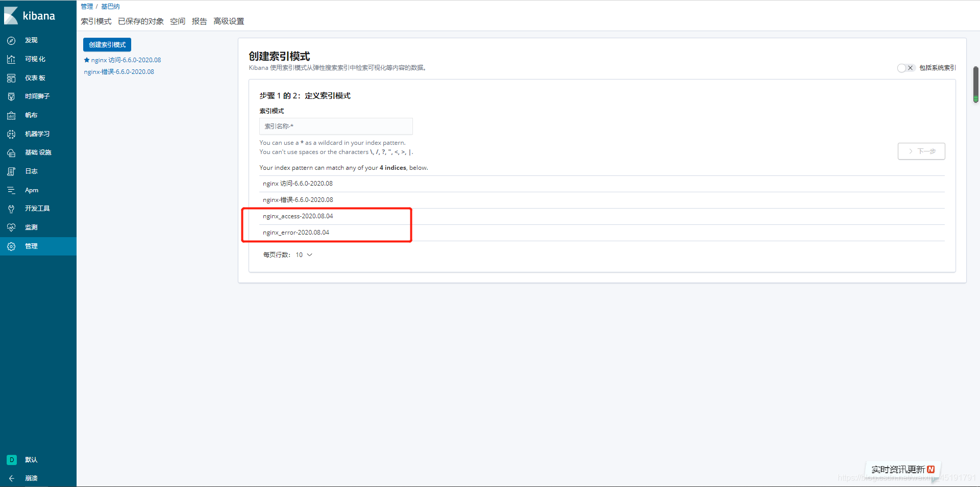Click 步骤 1 的 2 step title
980x487 pixels.
coord(305,96)
